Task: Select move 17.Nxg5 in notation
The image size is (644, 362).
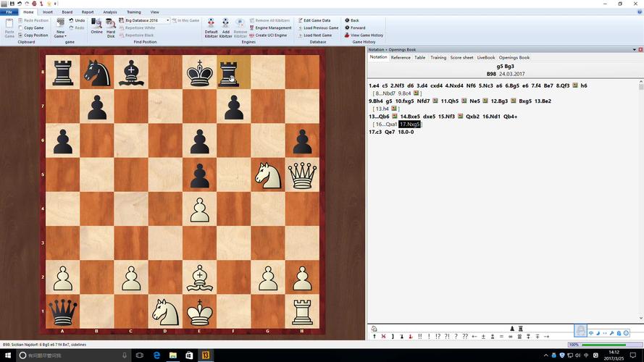Action: (x=409, y=124)
